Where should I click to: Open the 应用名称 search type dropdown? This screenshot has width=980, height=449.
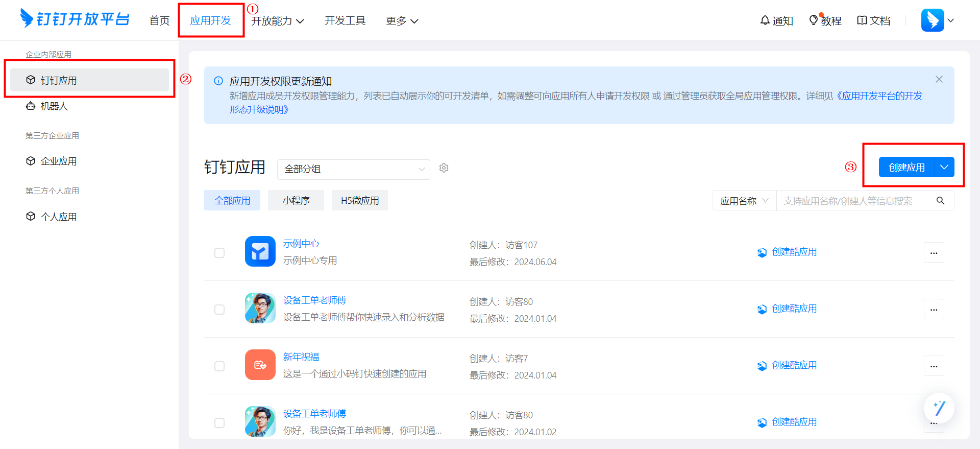click(744, 201)
